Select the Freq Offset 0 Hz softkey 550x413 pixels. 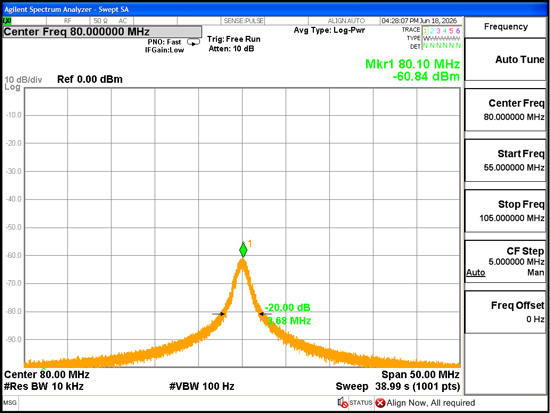coord(505,312)
